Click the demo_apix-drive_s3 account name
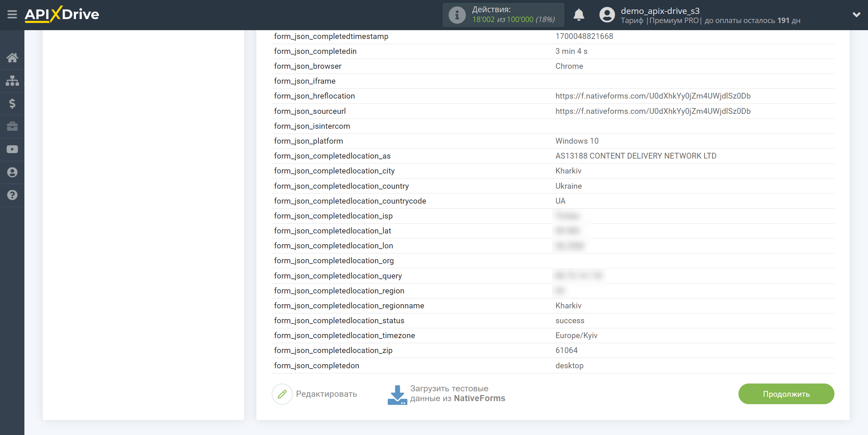 (x=660, y=11)
